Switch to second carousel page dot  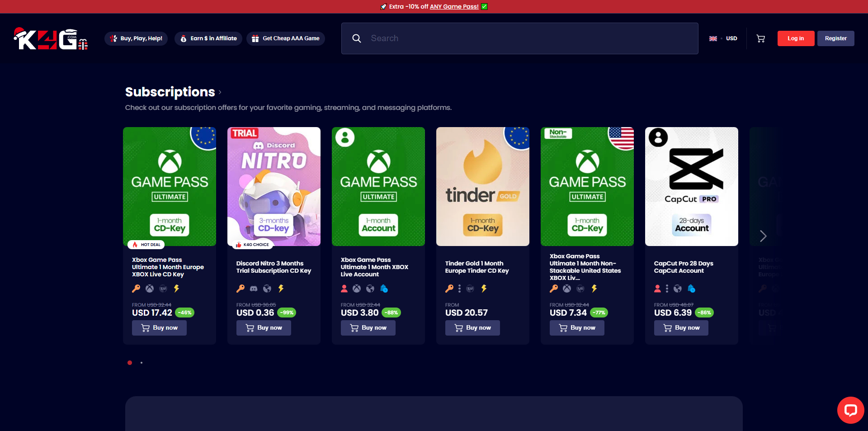click(142, 363)
